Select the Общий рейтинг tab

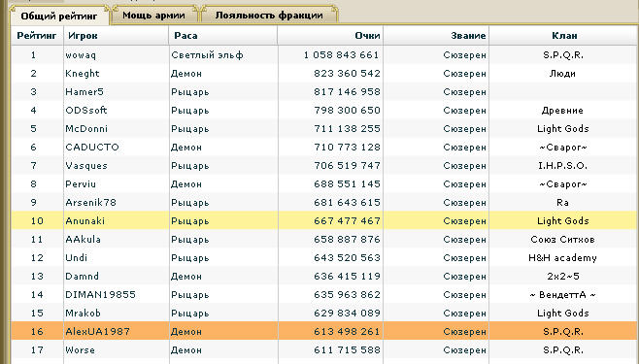tap(59, 17)
